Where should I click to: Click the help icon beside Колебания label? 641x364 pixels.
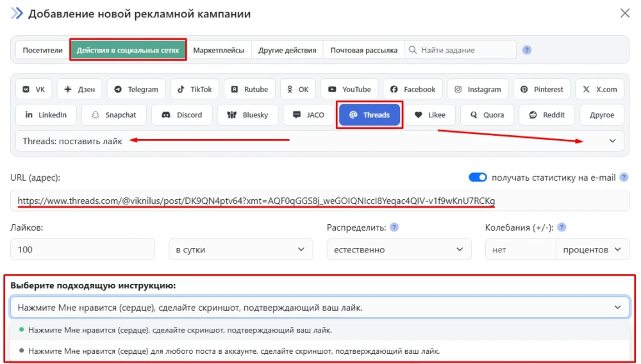pyautogui.click(x=562, y=227)
